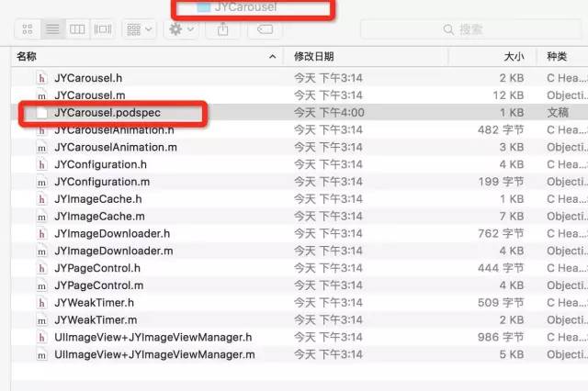The image size is (588, 391).
Task: Select the file UIImageView+JYImageViewManager.m
Action: [154, 354]
